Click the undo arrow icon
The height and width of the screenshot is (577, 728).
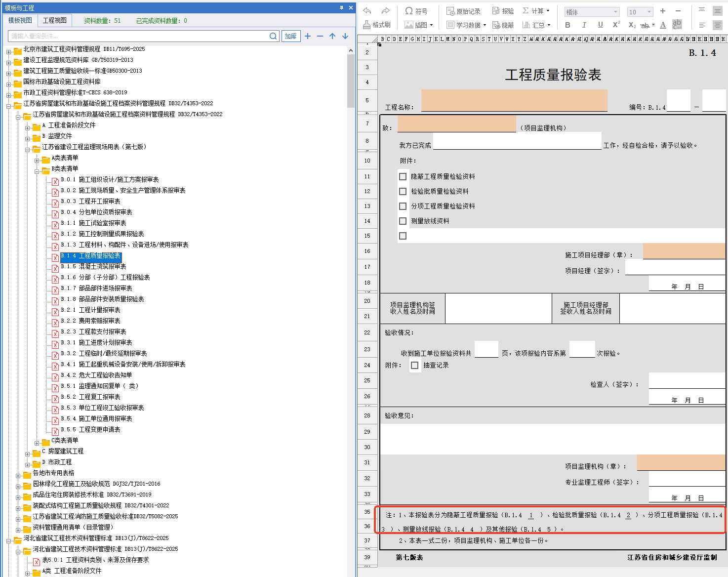coord(367,11)
